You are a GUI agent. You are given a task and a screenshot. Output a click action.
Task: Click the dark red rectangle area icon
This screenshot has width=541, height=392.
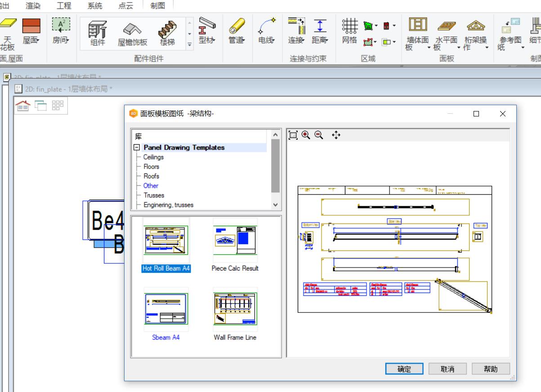tap(387, 26)
